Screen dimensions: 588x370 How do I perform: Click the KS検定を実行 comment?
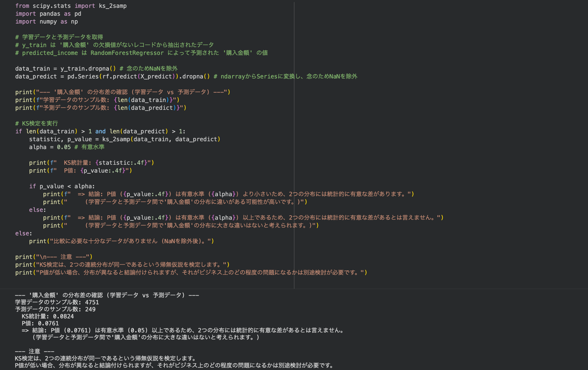tap(36, 123)
